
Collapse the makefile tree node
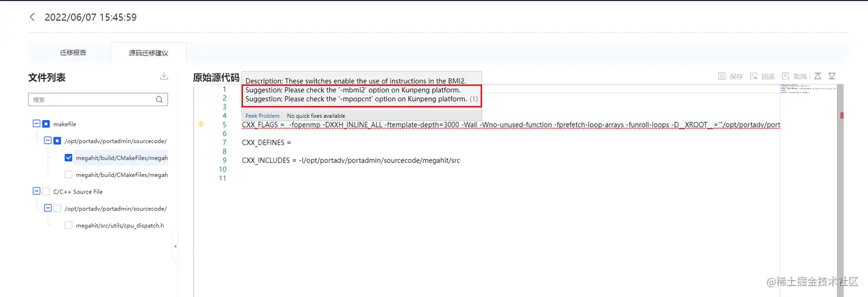point(37,124)
